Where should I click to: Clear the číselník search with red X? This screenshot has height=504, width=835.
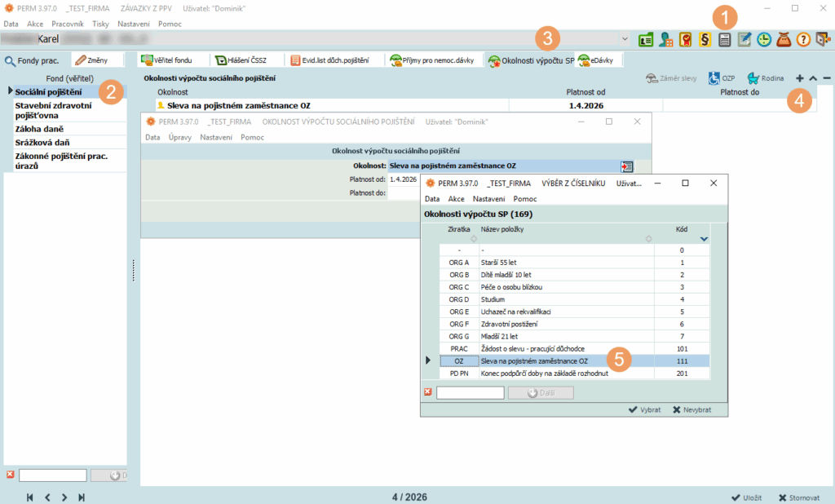point(427,392)
